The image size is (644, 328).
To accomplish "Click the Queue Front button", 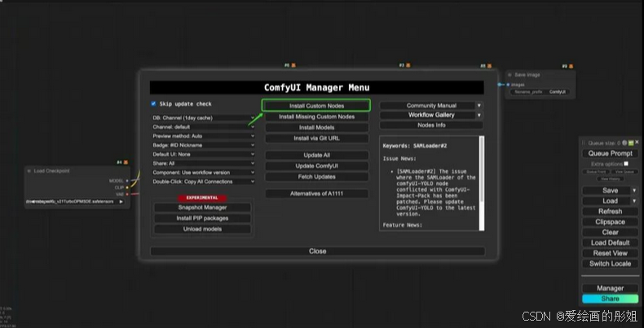I will [596, 172].
